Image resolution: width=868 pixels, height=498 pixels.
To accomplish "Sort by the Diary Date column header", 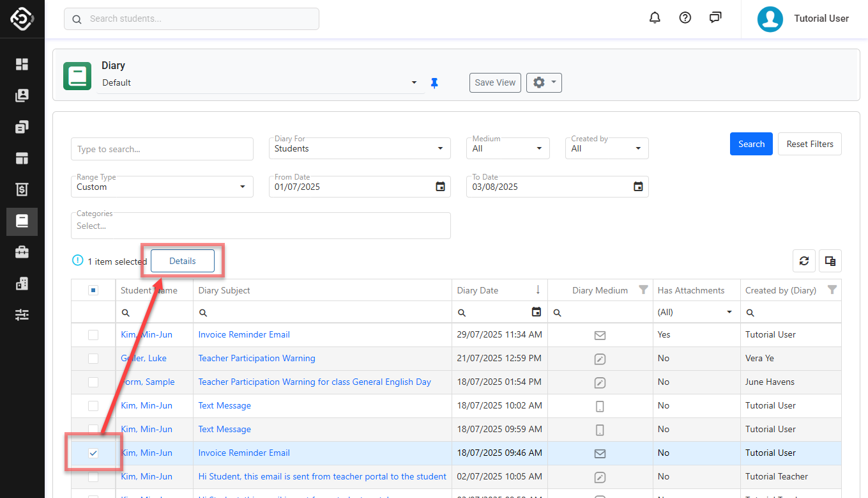I will (478, 290).
